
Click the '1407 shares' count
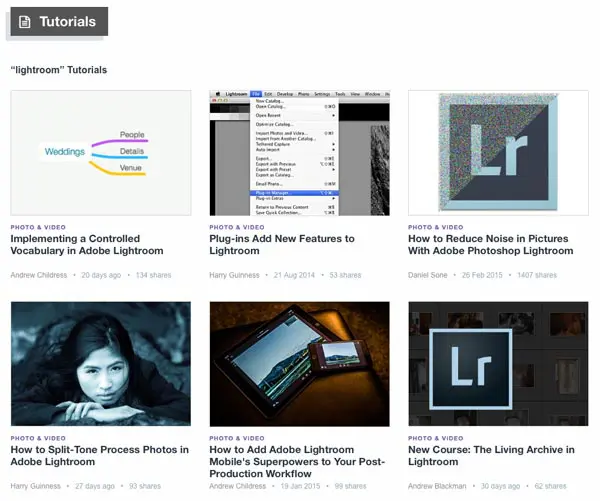click(537, 275)
